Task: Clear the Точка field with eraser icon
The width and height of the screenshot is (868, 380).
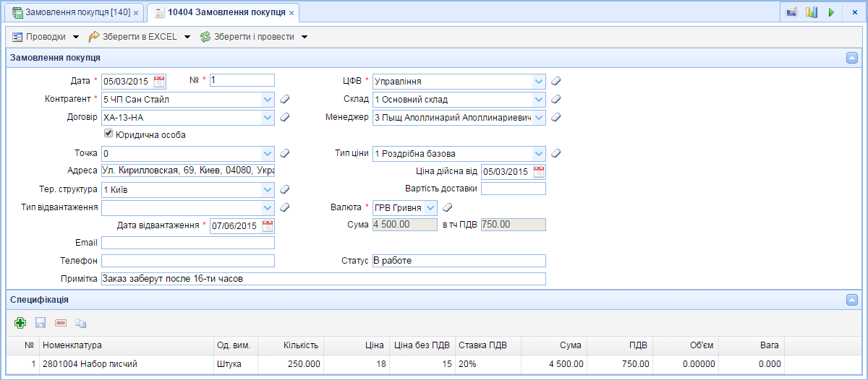Action: tap(285, 153)
